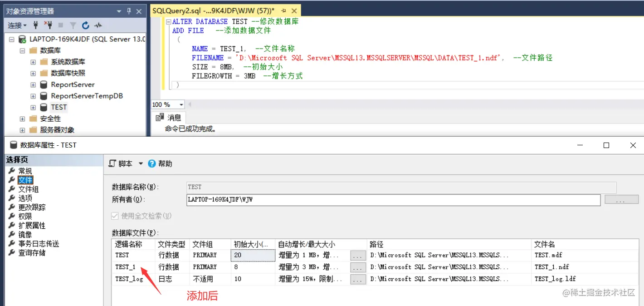
Task: Select the 数据库 folder icon
Action: tap(33, 51)
